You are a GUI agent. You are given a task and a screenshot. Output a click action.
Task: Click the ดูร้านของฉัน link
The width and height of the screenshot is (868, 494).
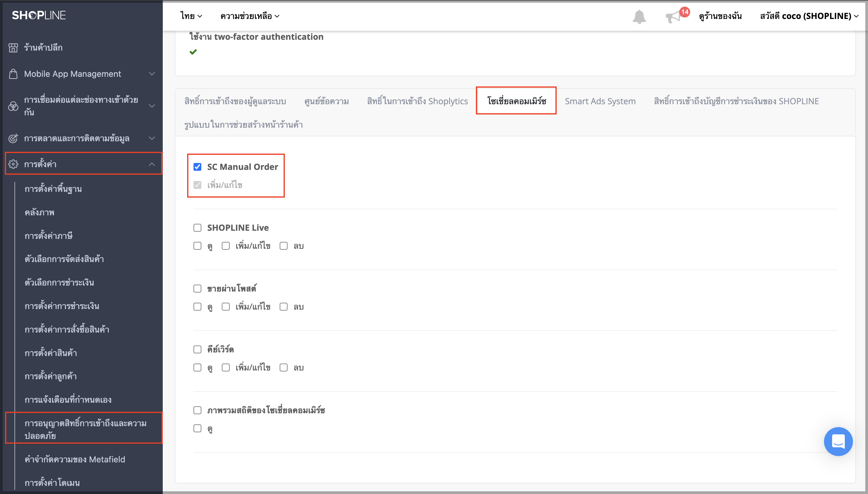pyautogui.click(x=720, y=16)
